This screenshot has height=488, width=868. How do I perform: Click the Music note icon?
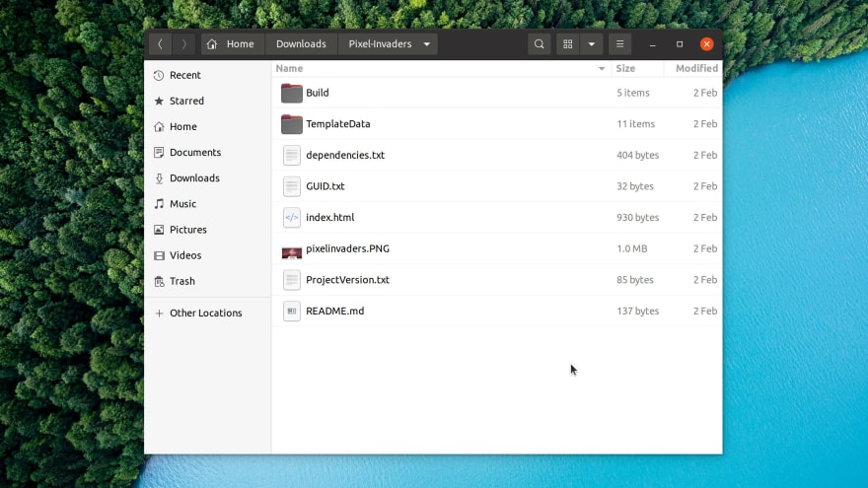click(x=159, y=204)
